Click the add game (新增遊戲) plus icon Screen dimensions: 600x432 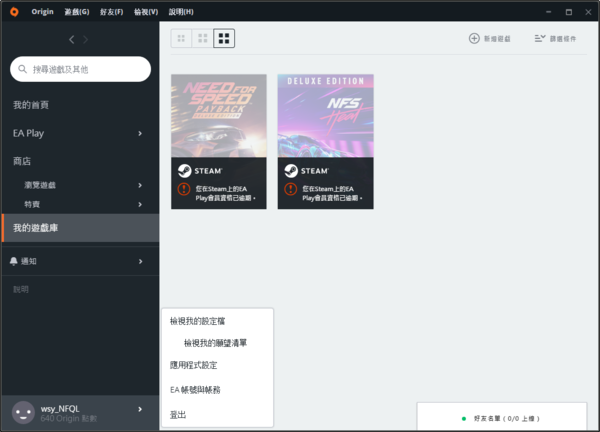pyautogui.click(x=474, y=38)
